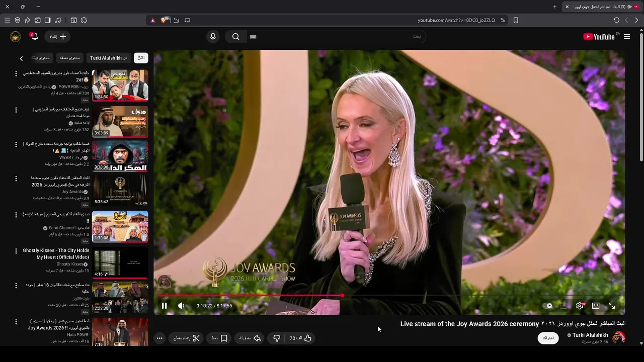This screenshot has height=362, width=644.
Task: Toggle the autoplay switch
Action: pos(549,306)
